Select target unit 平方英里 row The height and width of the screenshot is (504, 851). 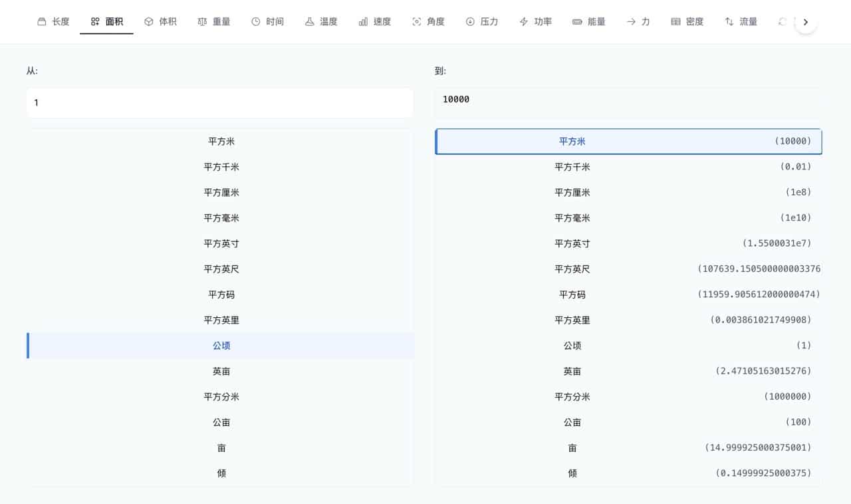[x=628, y=320]
